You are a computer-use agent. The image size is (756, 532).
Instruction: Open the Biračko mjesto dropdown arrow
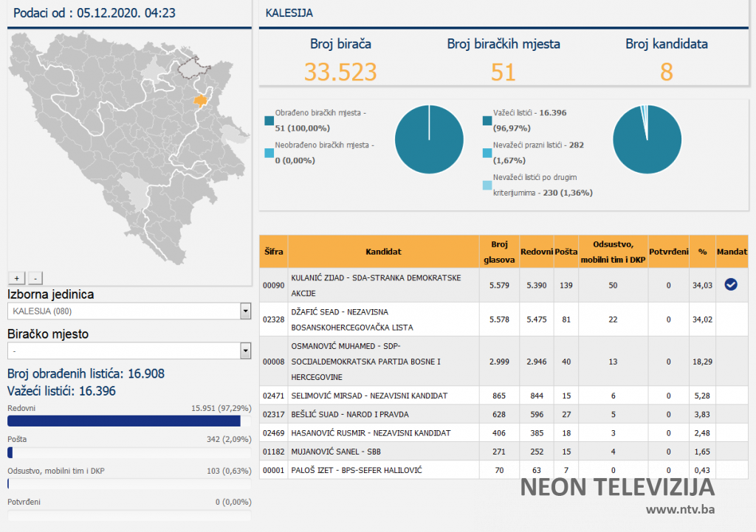pos(245,351)
